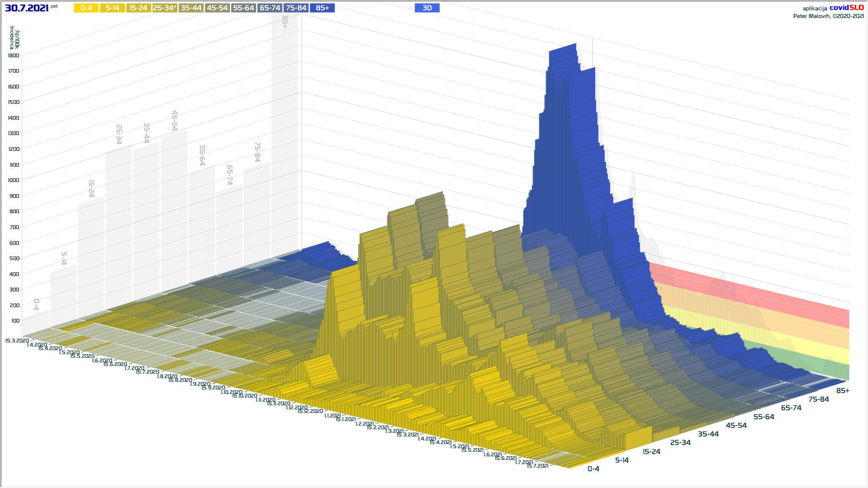Toggle the 15-24 age group legend button
The width and height of the screenshot is (868, 488).
[138, 8]
